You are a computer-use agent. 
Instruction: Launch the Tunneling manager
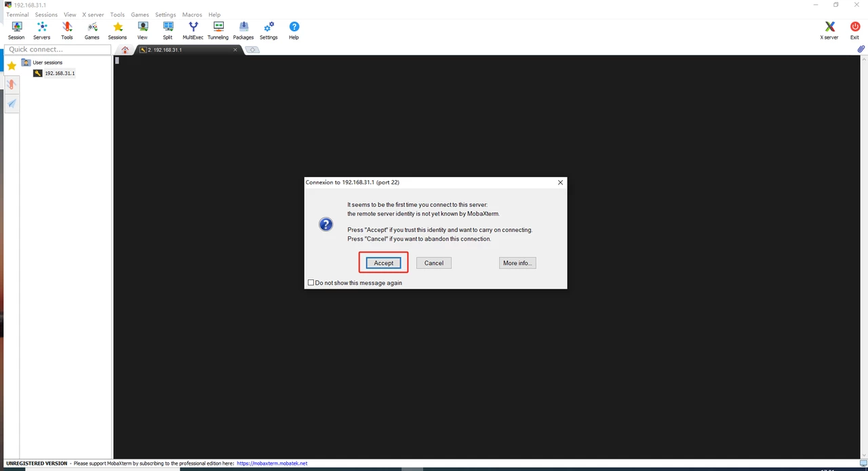coord(218,30)
